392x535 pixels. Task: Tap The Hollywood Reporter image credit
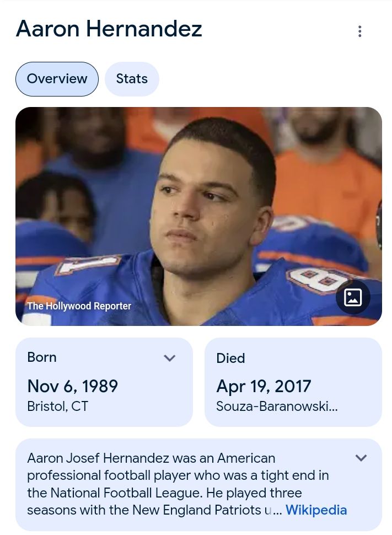pyautogui.click(x=79, y=306)
